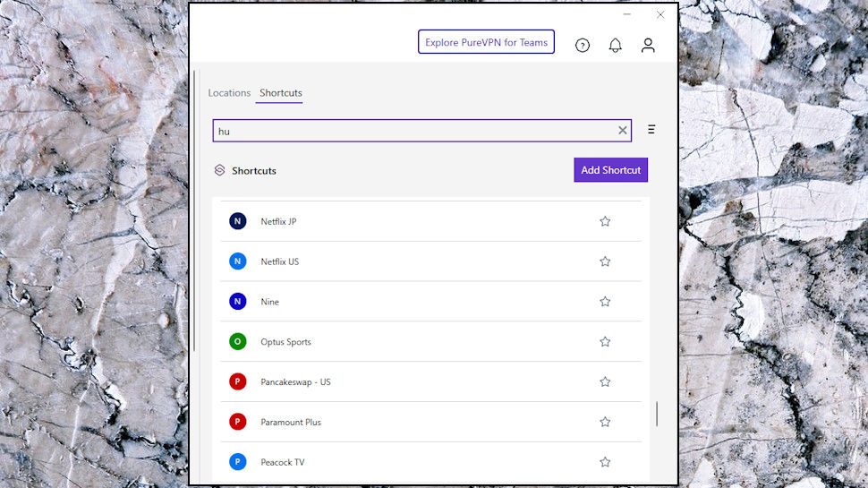Open the user account profile icon
868x488 pixels.
pos(648,46)
